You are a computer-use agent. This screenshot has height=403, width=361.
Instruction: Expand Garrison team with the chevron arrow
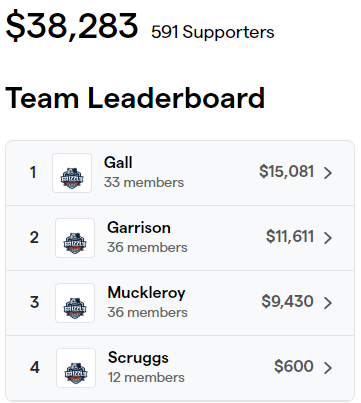[328, 238]
